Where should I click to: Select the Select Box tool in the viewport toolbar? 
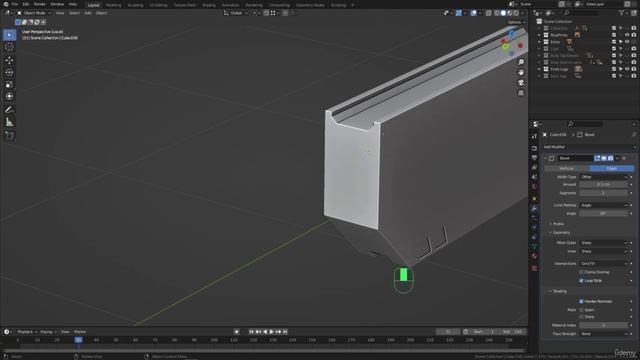[x=9, y=35]
